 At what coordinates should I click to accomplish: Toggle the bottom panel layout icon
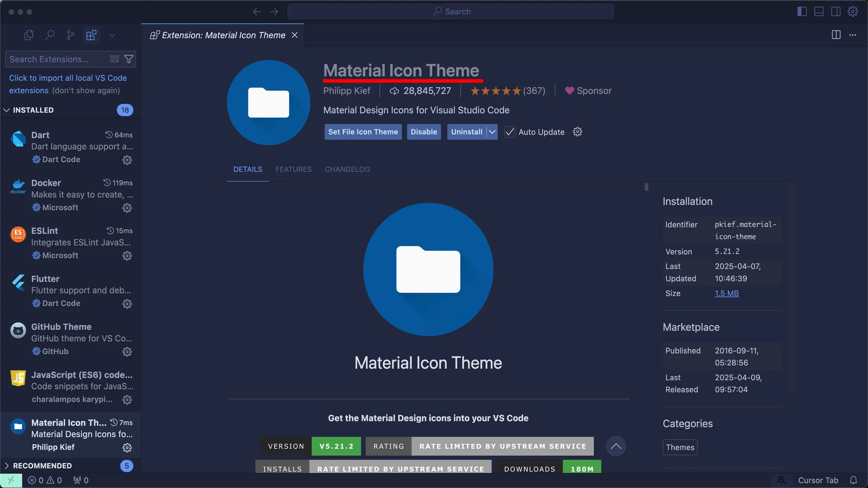pos(819,11)
